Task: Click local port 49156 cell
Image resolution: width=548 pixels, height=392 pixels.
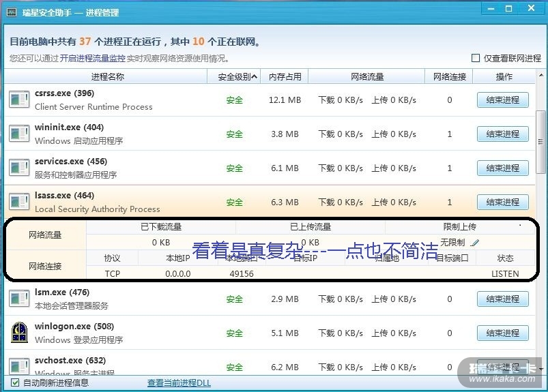Action: pyautogui.click(x=242, y=274)
